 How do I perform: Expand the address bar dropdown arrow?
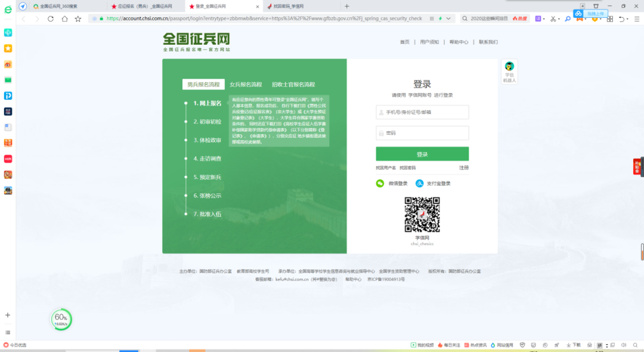(x=448, y=18)
